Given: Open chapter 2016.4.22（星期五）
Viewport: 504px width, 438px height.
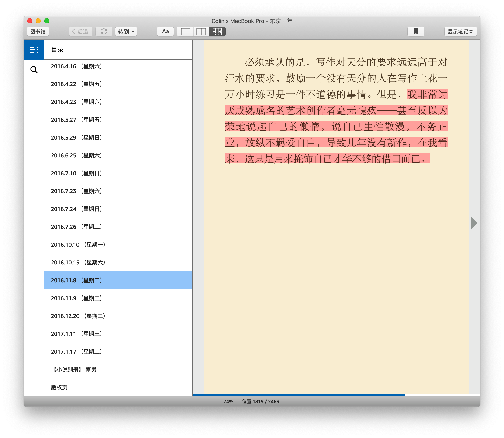Looking at the screenshot, I should 118,84.
